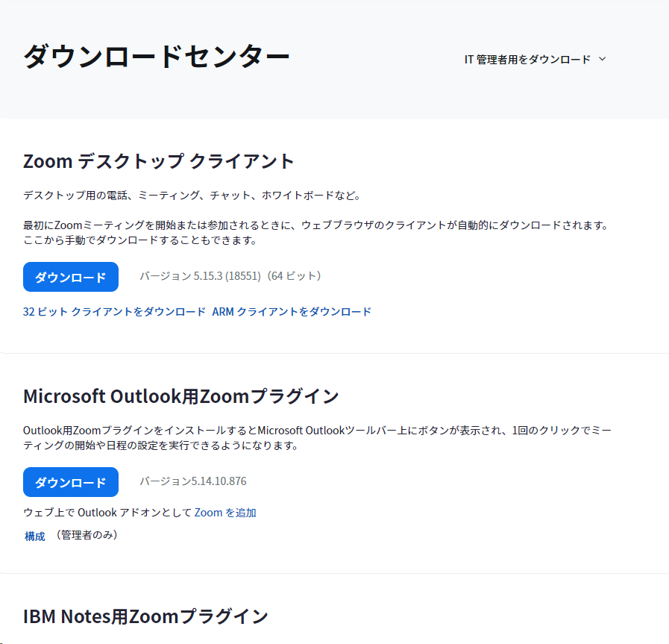Image resolution: width=669 pixels, height=644 pixels.
Task: Click the ダウンロードセンター page title
Action: coord(157,57)
